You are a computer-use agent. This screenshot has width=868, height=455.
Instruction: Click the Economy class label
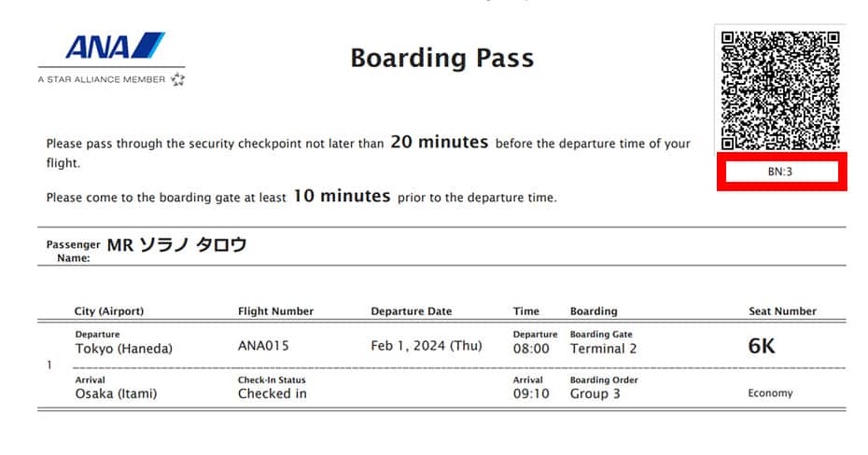point(770,393)
